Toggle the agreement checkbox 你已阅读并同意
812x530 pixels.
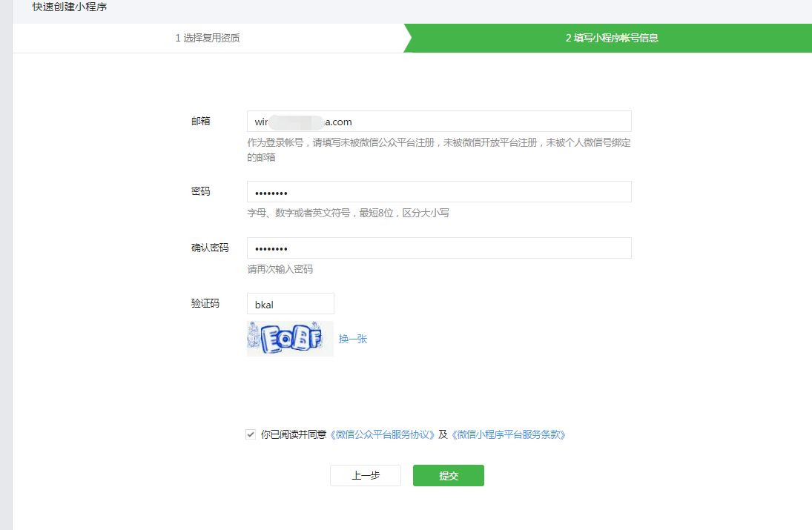pyautogui.click(x=251, y=434)
